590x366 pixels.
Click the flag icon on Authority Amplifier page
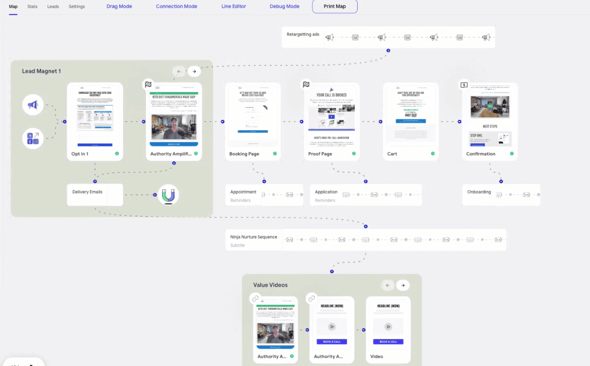coord(148,84)
